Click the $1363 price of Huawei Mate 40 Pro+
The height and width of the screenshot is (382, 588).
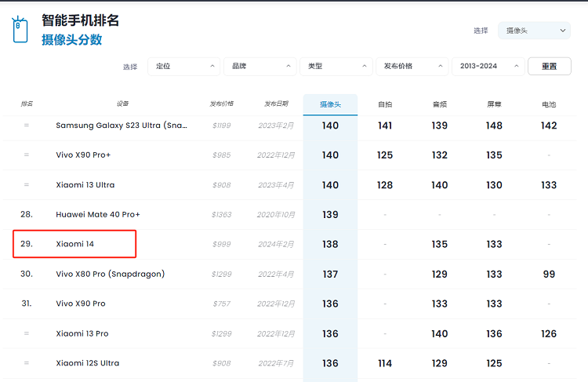pyautogui.click(x=222, y=215)
